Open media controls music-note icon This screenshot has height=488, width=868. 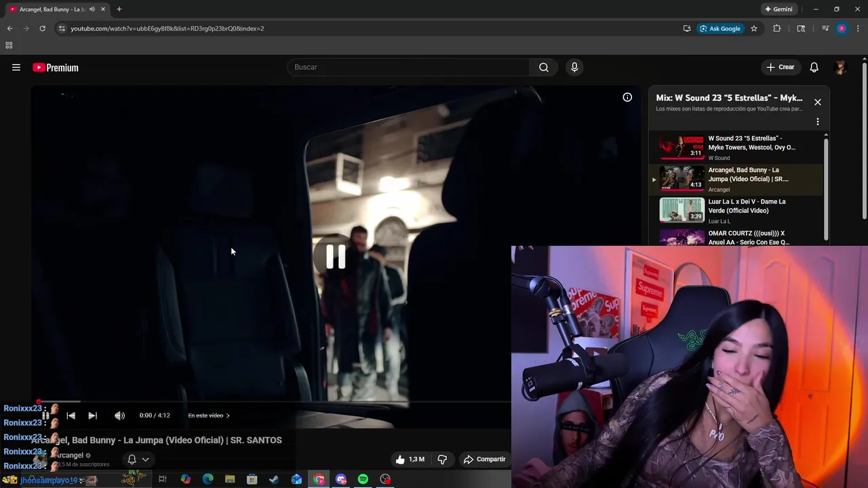[x=825, y=28]
